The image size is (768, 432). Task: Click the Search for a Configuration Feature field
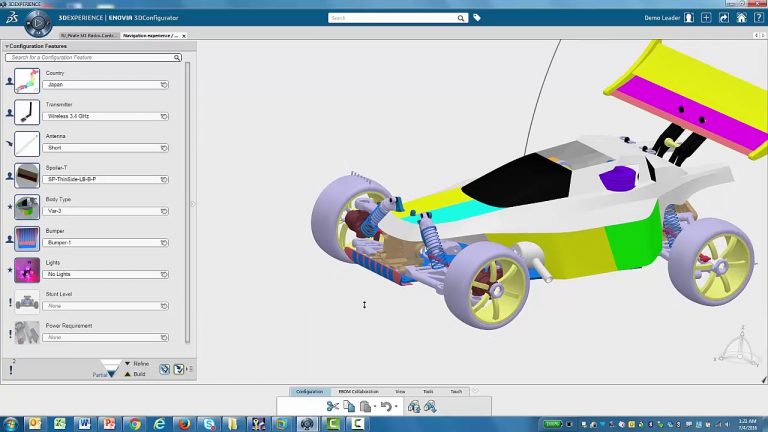[x=92, y=58]
